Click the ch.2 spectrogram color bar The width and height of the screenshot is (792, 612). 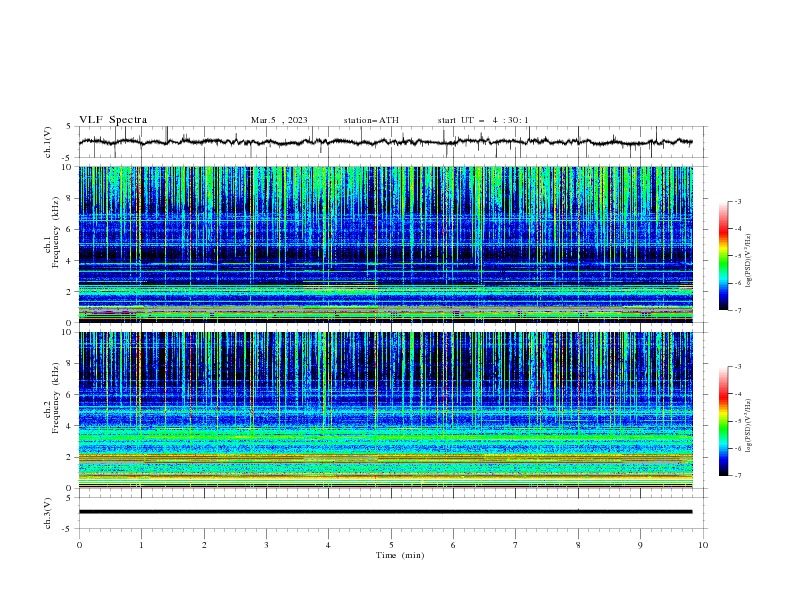coord(723,421)
